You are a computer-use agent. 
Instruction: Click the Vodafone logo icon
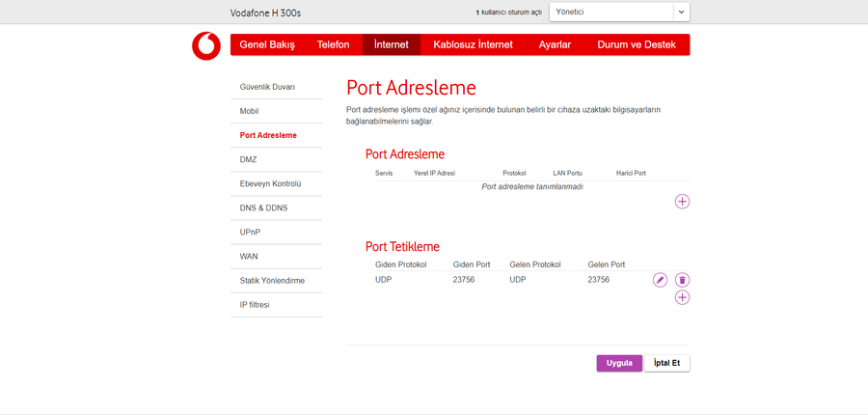pos(205,45)
